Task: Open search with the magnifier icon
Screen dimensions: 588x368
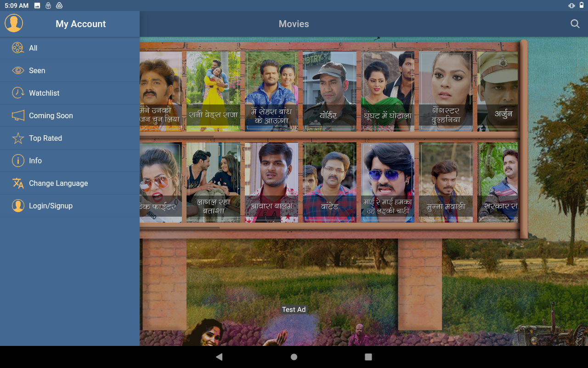Action: tap(575, 24)
